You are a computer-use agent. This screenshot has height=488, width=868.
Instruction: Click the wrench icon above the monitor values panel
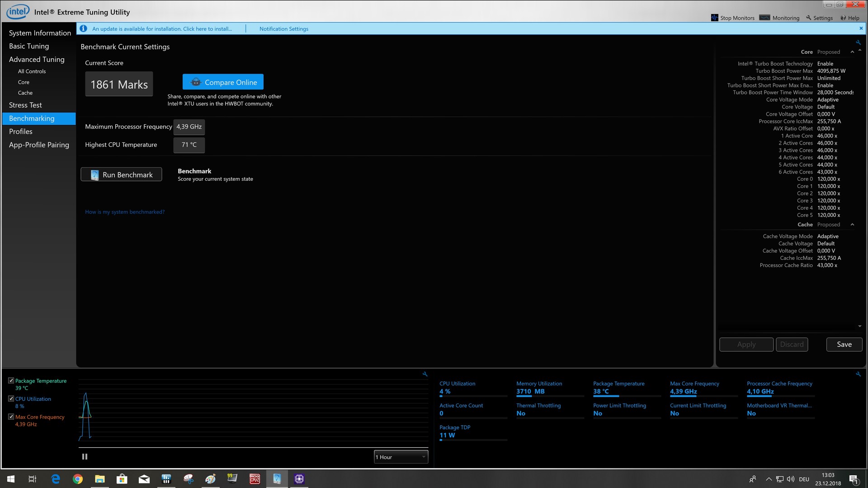click(858, 374)
